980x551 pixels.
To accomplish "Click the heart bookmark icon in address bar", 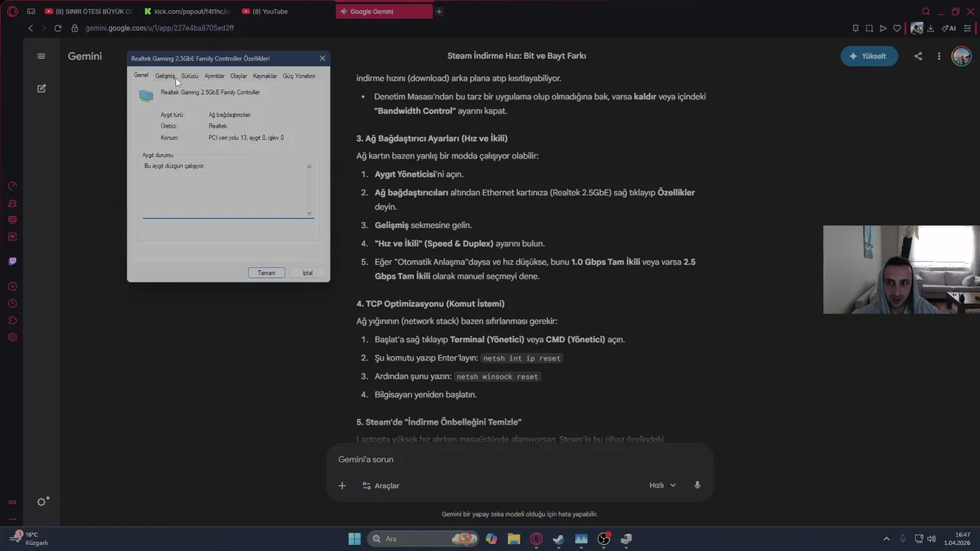I will [897, 28].
